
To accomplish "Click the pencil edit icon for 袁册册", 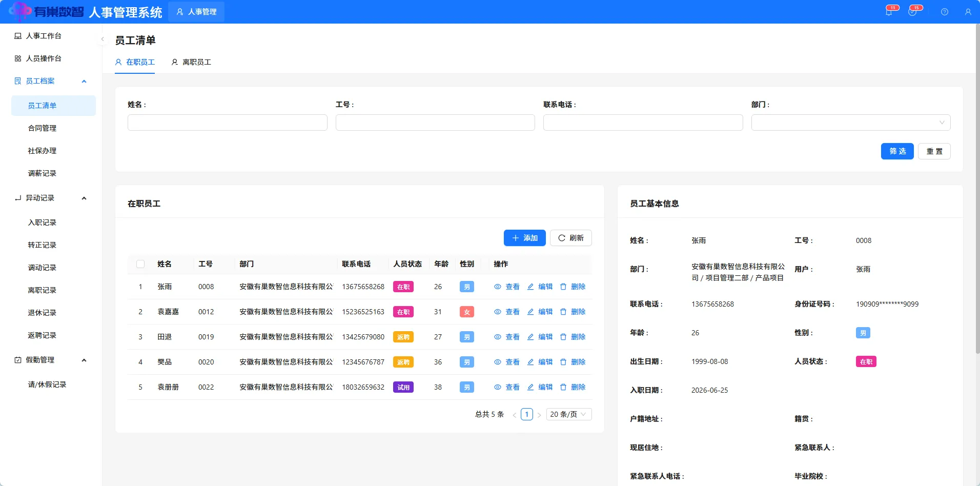I will click(x=530, y=387).
